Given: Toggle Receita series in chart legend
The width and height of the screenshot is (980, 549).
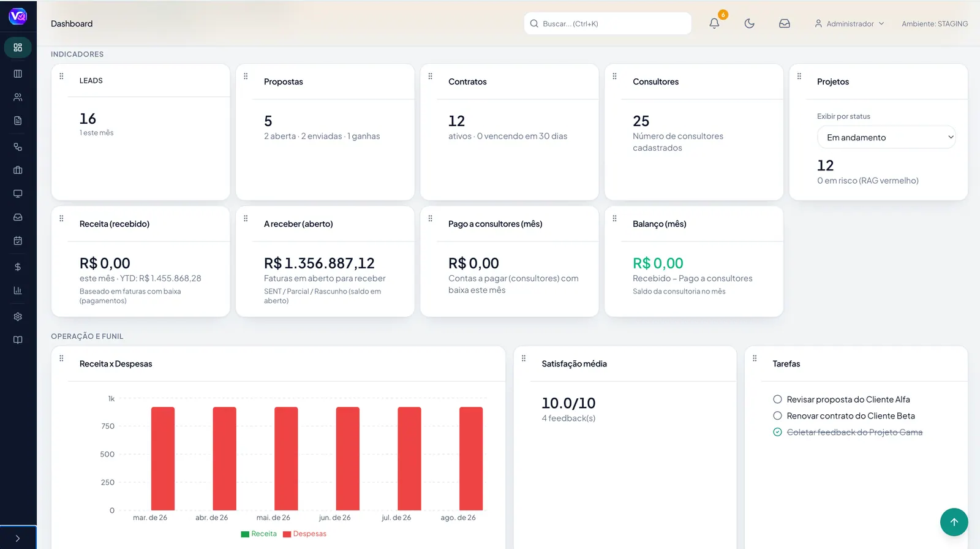Looking at the screenshot, I should point(259,534).
